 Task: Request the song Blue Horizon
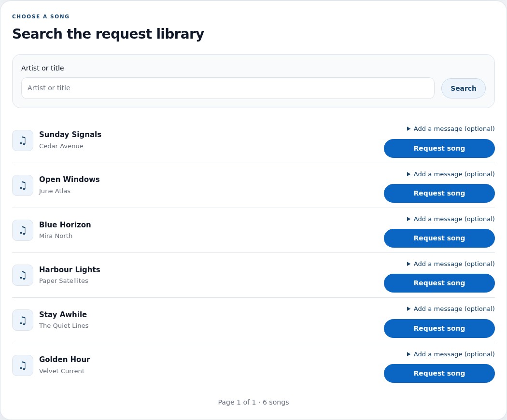[439, 238]
